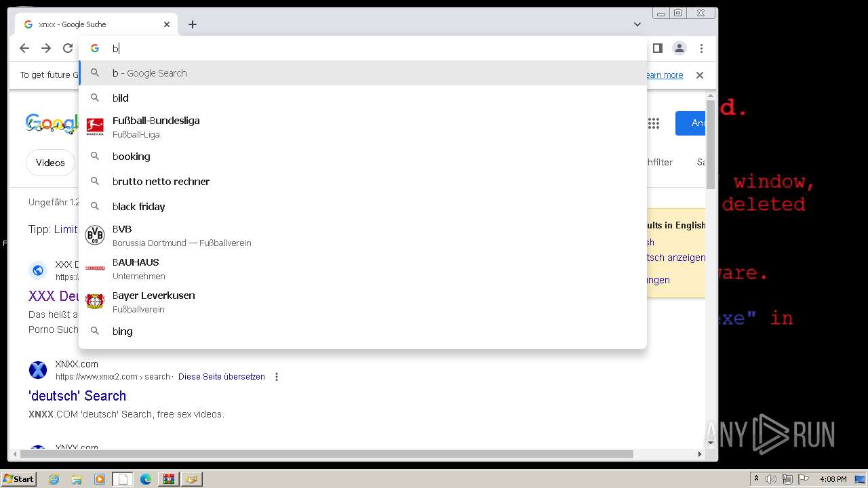Click the WinRAR taskbar icon
The width and height of the screenshot is (868, 488).
click(168, 479)
